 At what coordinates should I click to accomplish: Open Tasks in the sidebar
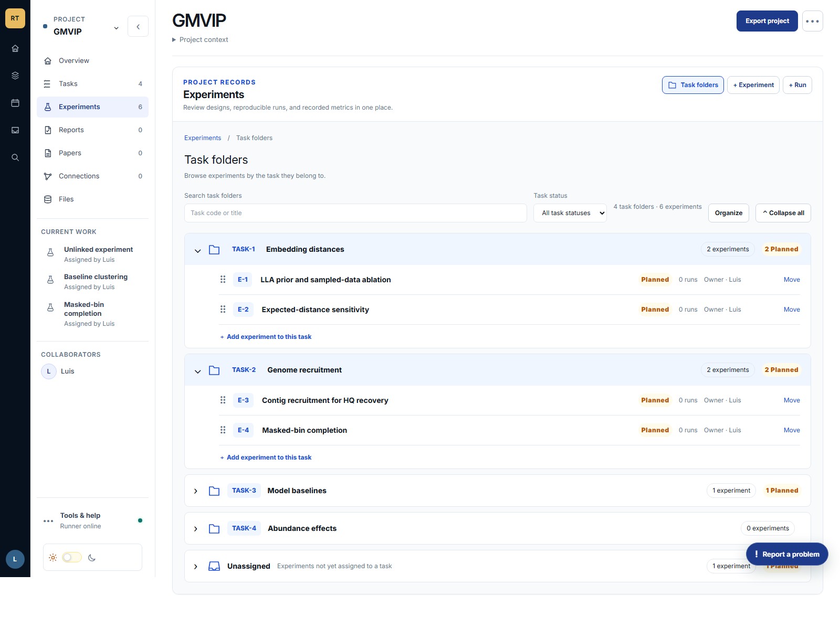point(92,84)
